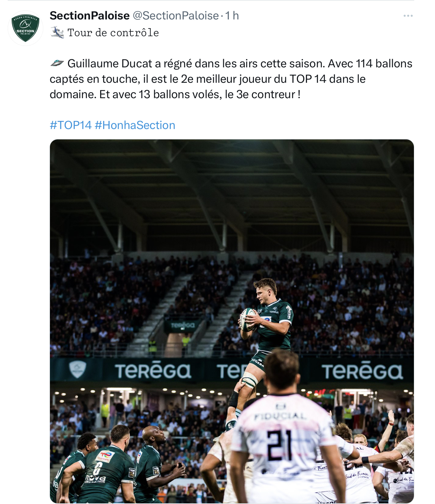Click the SectionPaloise display name

(x=89, y=16)
